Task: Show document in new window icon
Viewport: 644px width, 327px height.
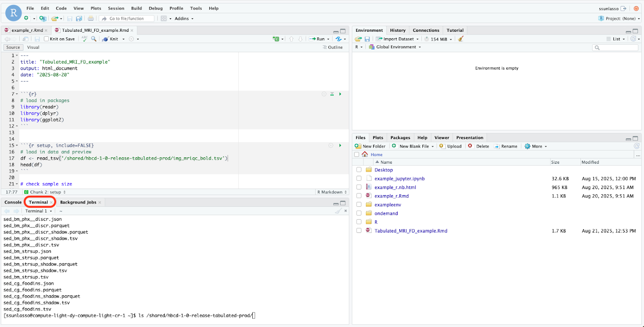Action: pyautogui.click(x=25, y=39)
